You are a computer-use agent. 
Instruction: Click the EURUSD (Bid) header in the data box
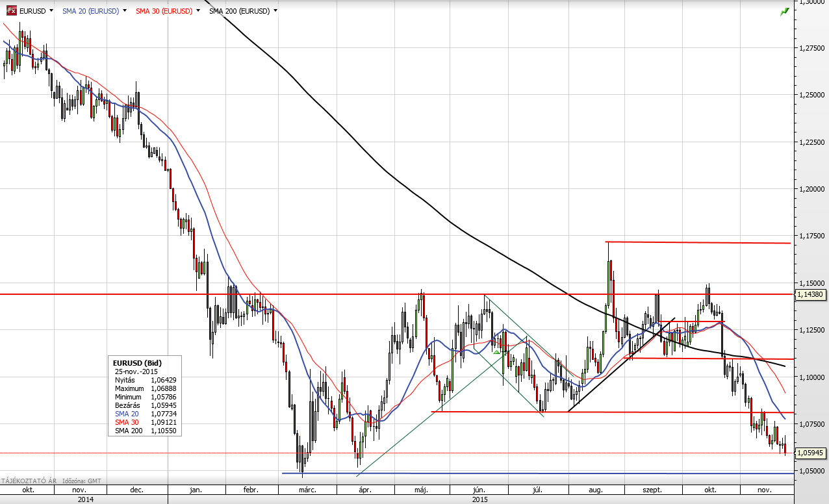point(137,363)
